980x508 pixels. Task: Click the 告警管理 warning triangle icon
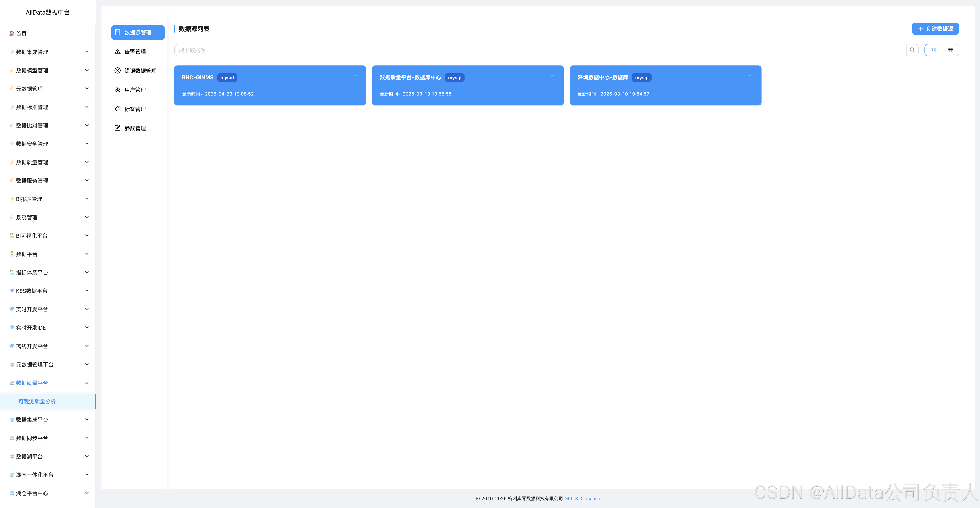pyautogui.click(x=118, y=51)
